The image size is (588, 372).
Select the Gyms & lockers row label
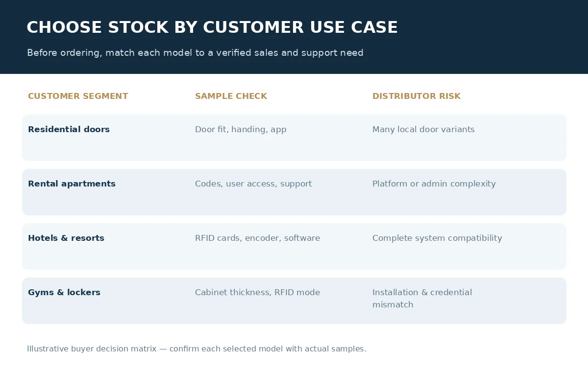point(64,293)
